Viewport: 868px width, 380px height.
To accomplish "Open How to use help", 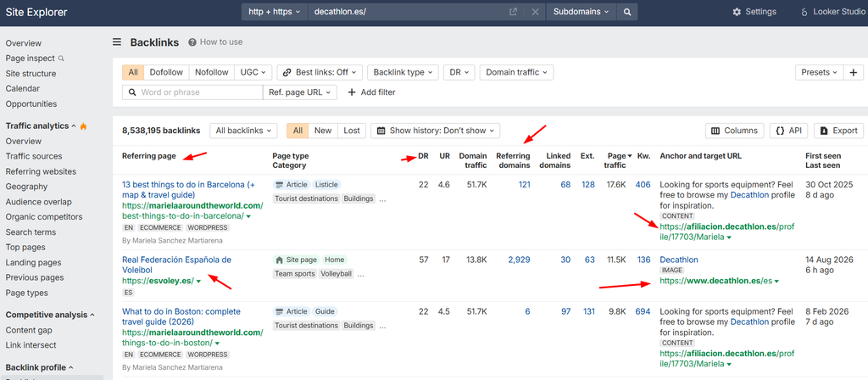I will 215,42.
